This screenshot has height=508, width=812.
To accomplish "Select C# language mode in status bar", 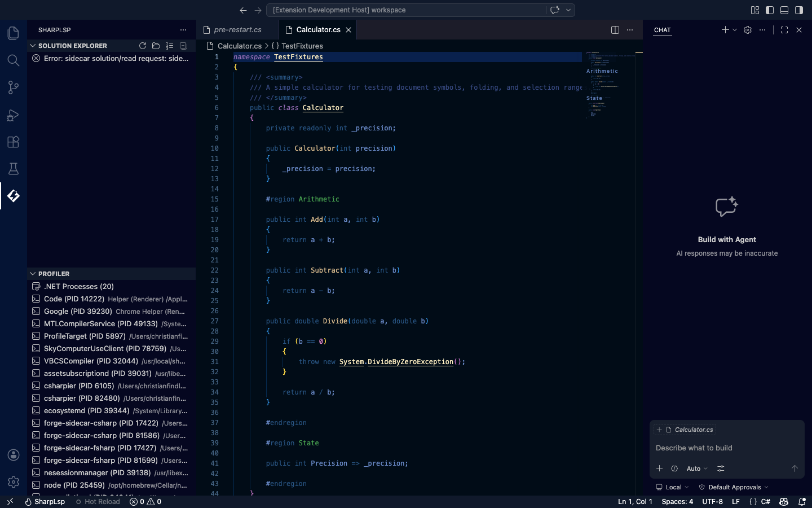I will coord(766,501).
